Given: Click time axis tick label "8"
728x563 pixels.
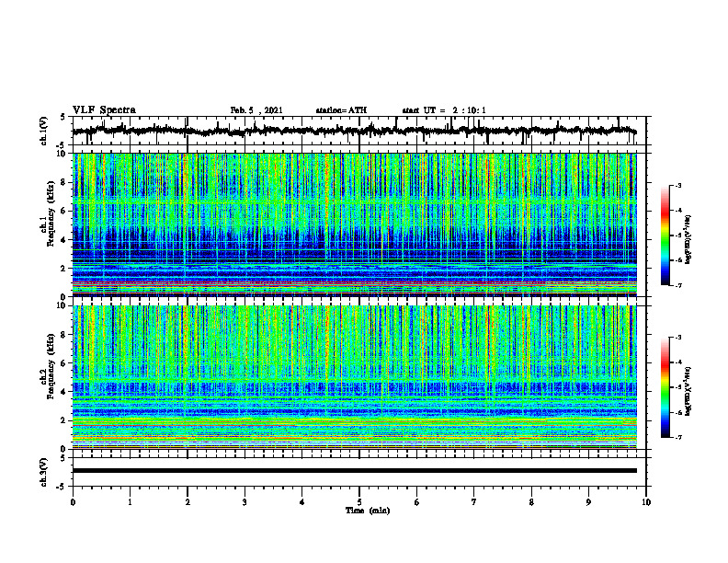Looking at the screenshot, I should [x=531, y=502].
